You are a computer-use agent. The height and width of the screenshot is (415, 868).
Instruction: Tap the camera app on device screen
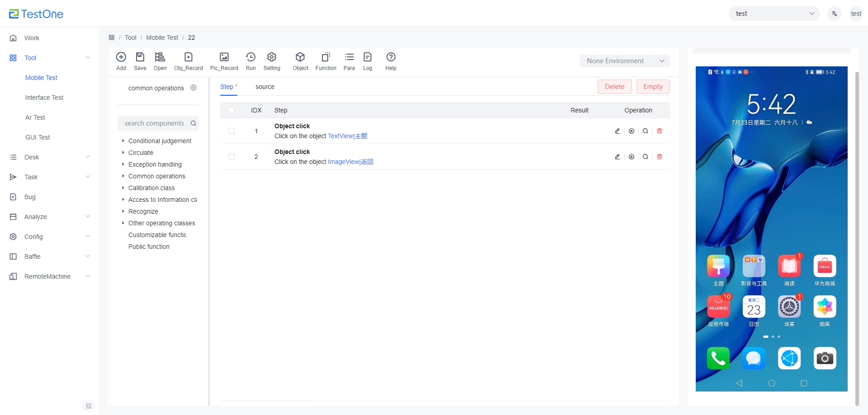pyautogui.click(x=825, y=358)
